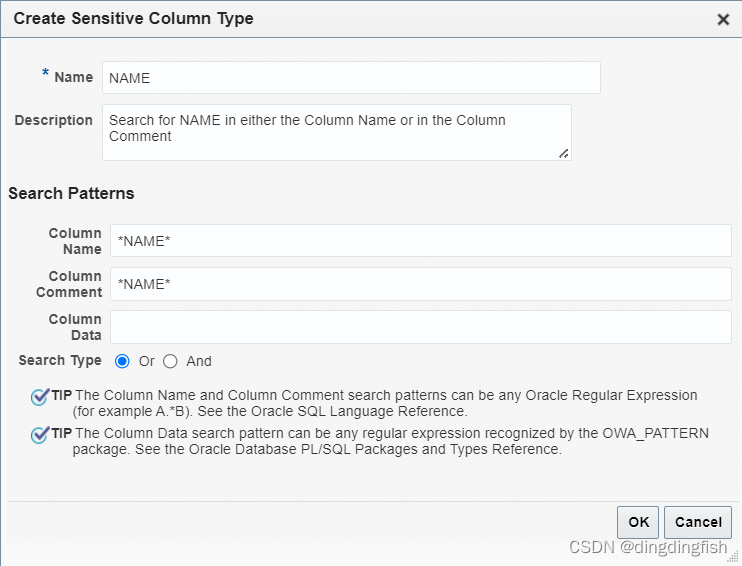The width and height of the screenshot is (742, 566).
Task: Click the Search Patterns section heading
Action: tap(71, 193)
